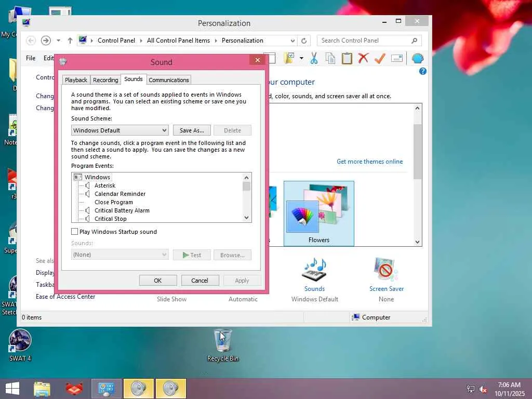Open File Explorer from the taskbar
This screenshot has width=532, height=399.
tap(42, 389)
